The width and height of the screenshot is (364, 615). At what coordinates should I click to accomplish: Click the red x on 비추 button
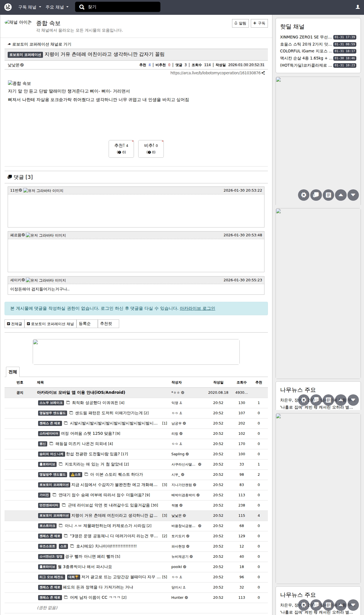(163, 141)
